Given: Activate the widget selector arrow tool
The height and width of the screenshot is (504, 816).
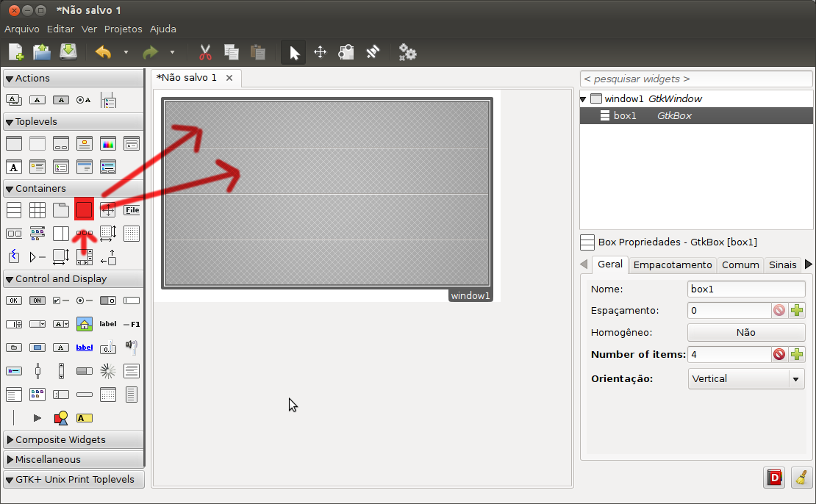Looking at the screenshot, I should click(293, 52).
